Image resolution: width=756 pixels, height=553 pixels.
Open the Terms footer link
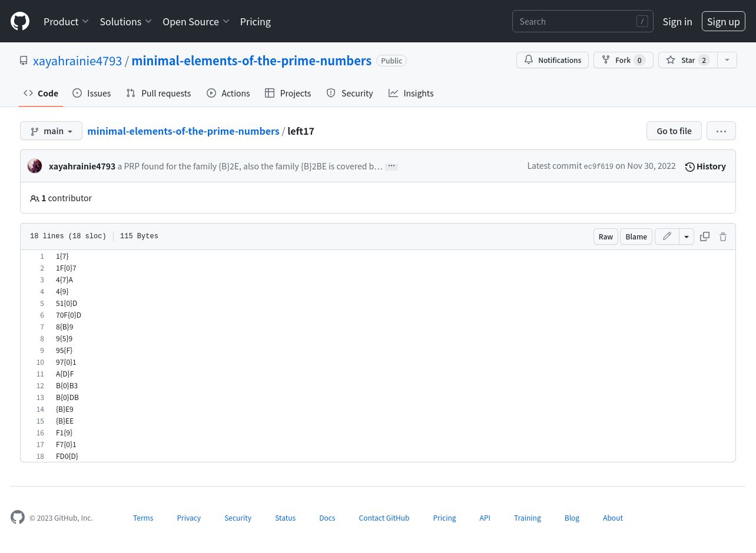point(143,518)
